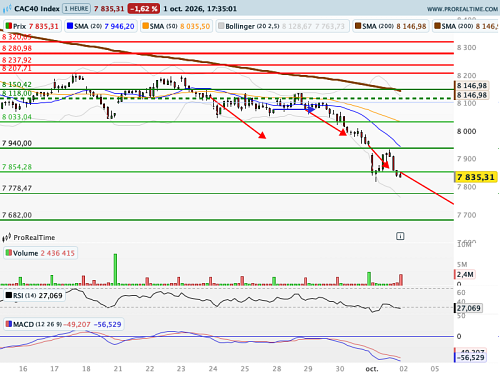Click the SMA (20) value 7 946,20
Image resolution: width=500 pixels, height=375 pixels.
click(119, 26)
